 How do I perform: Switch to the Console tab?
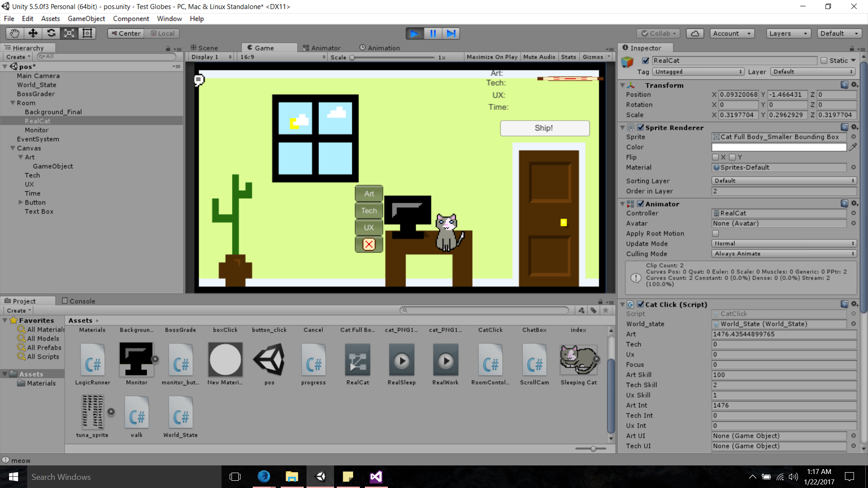click(79, 301)
